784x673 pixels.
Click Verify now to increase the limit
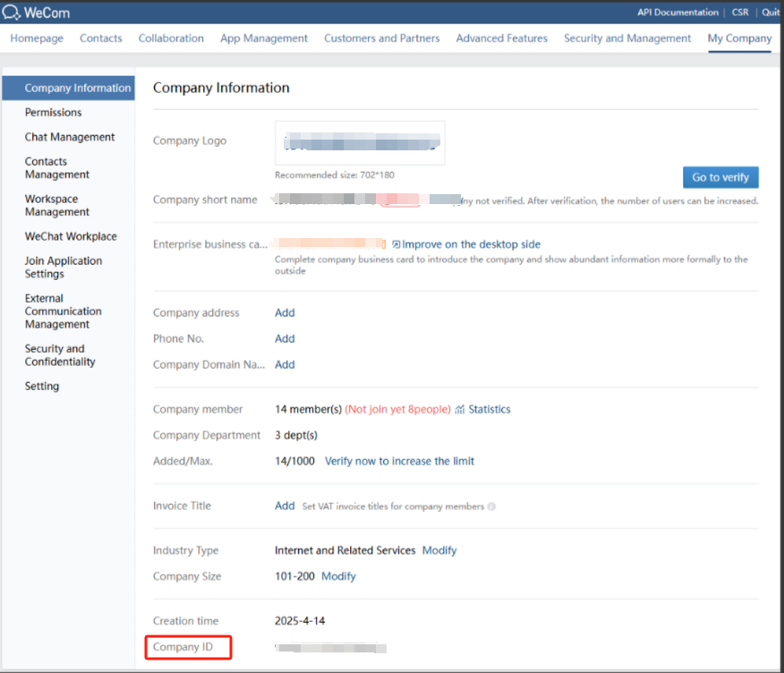pyautogui.click(x=399, y=462)
